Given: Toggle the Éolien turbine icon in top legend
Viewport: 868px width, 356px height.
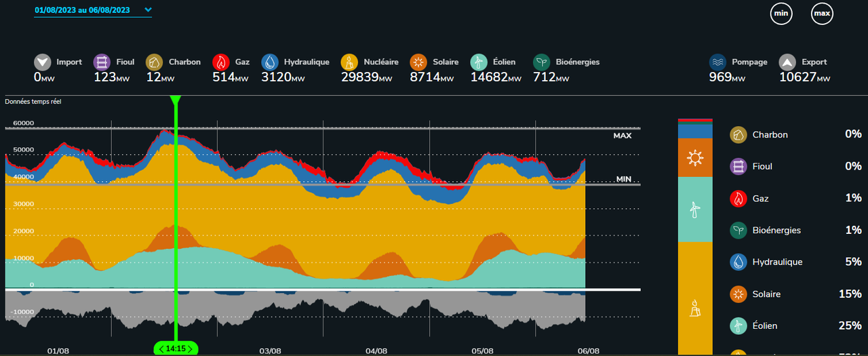Looking at the screenshot, I should pos(479,62).
